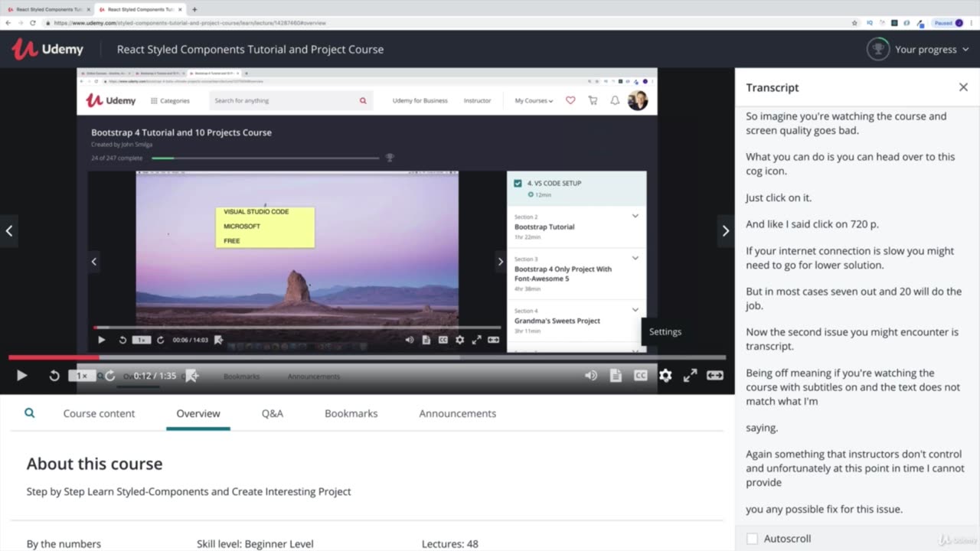Click the Udemy logo in the dark header
Viewport: 980px width, 551px height.
pyautogui.click(x=47, y=49)
